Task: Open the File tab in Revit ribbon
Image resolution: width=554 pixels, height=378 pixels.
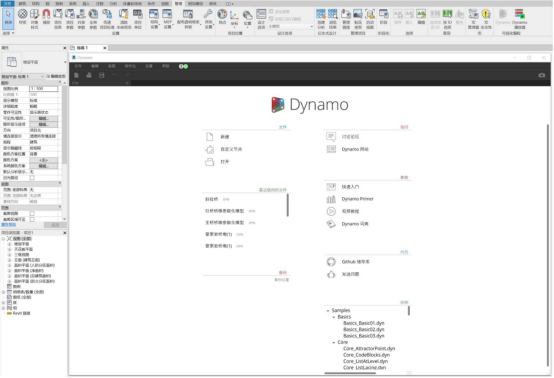Action: pos(7,4)
